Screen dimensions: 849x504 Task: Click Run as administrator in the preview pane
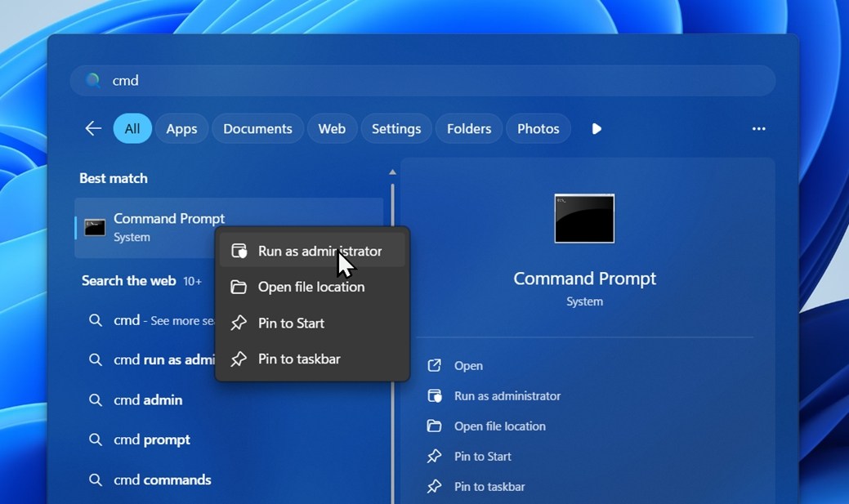507,395
